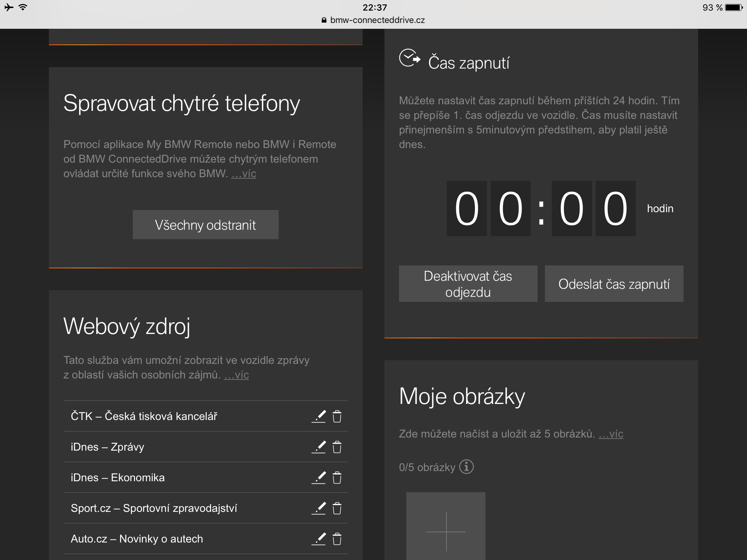
Task: Edit the iDnes – Zprávy feed
Action: coord(319,447)
